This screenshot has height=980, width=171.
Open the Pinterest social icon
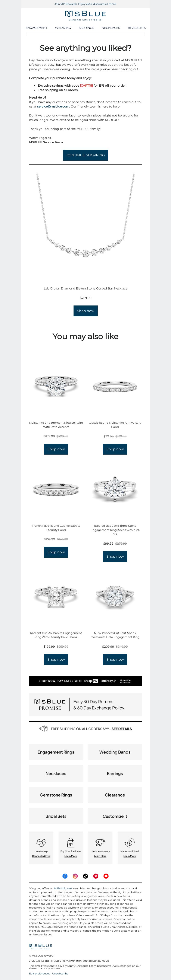(x=96, y=876)
